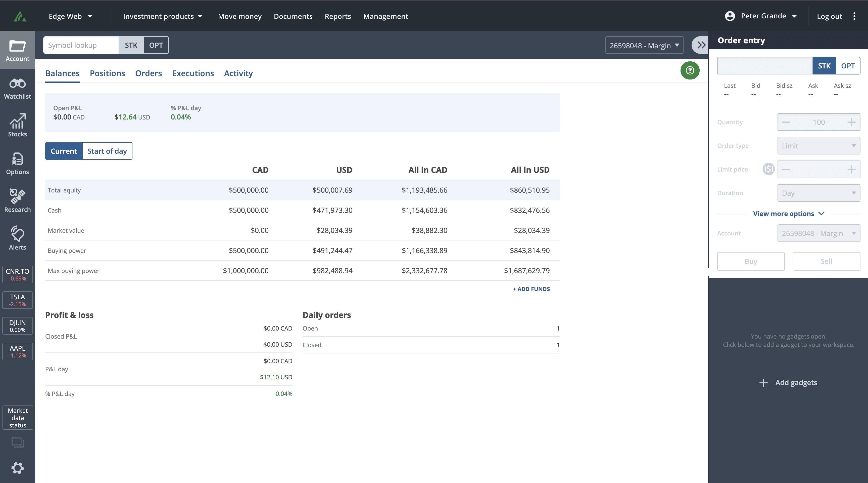
Task: Switch to the Positions tab
Action: pyautogui.click(x=107, y=73)
